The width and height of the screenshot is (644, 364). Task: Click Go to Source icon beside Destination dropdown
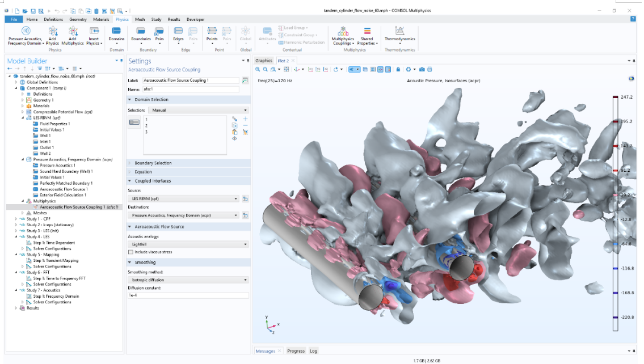[x=245, y=215]
